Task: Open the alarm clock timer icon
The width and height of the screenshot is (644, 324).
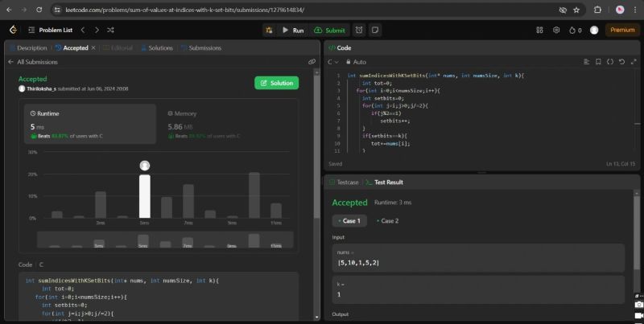Action: [359, 30]
